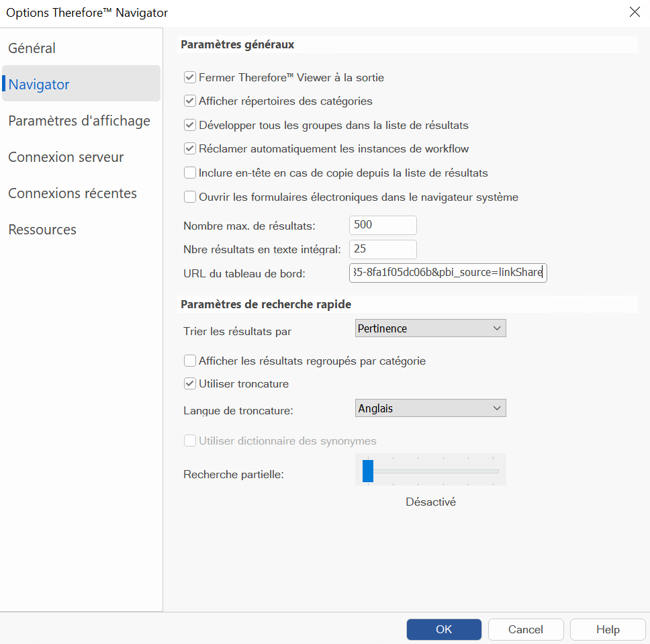Select Connexion serveur in the sidebar
Viewport: 650px width, 644px height.
coord(65,156)
